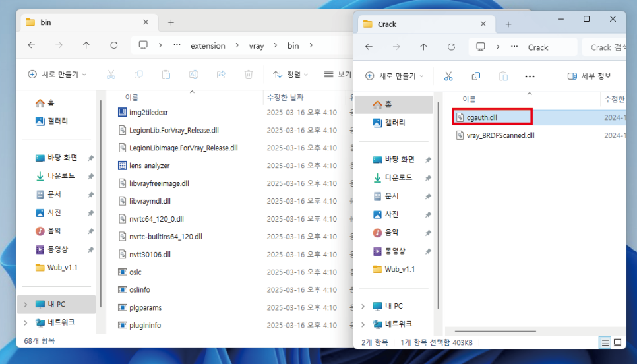This screenshot has width=637, height=364.
Task: Select LegionLibImage.ForVray_Release.dll file
Action: point(183,148)
